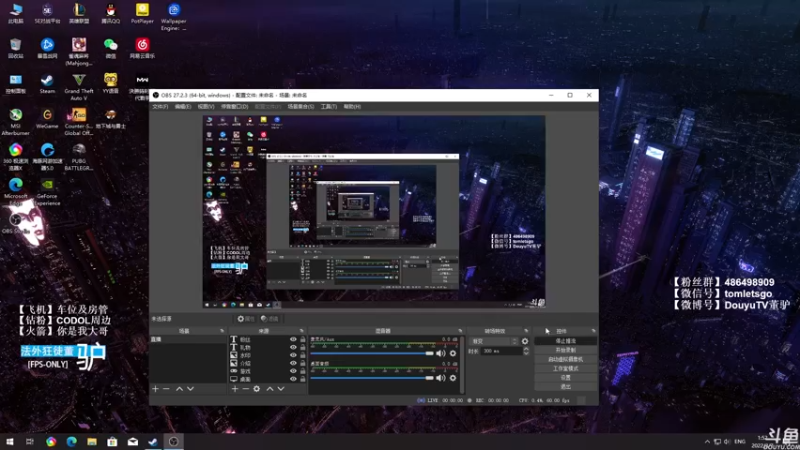Screen dimensions: 800x450
Task: Click 麦克风/Aux volume slider handle
Action: pos(430,353)
